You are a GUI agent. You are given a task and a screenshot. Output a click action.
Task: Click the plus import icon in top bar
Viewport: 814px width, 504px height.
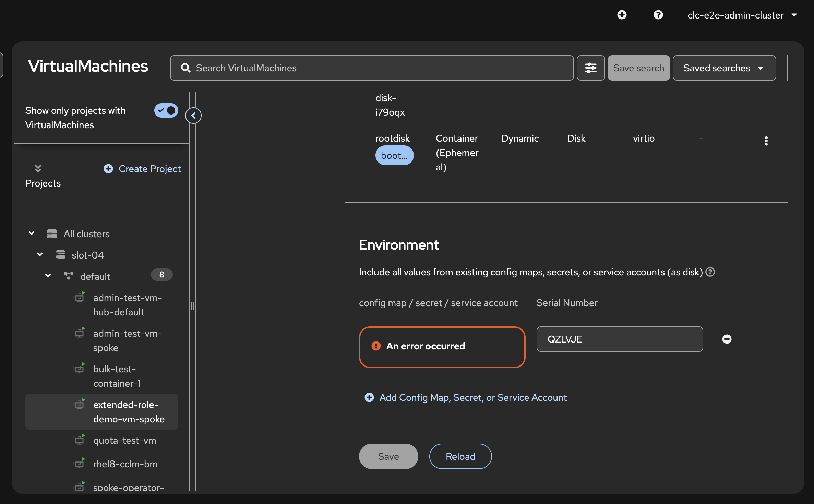click(x=622, y=15)
